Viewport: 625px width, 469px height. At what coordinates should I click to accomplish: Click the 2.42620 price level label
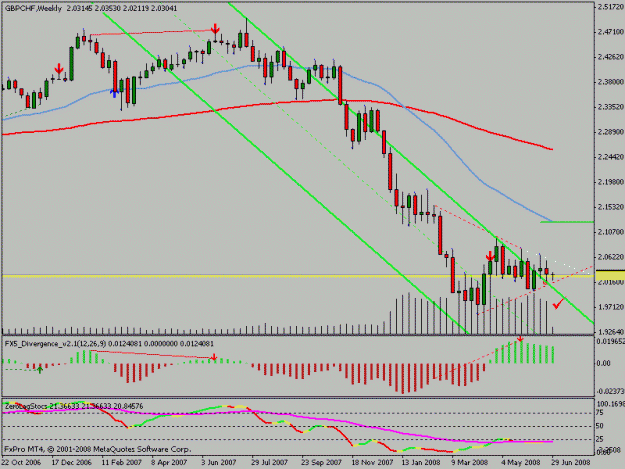click(x=611, y=57)
